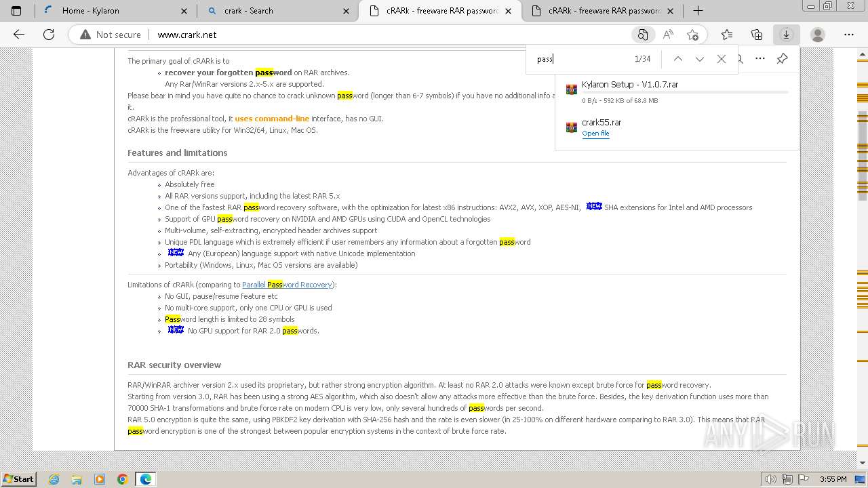Click the crark55.rar download entry
Viewport: 868px width, 488px height.
click(601, 123)
